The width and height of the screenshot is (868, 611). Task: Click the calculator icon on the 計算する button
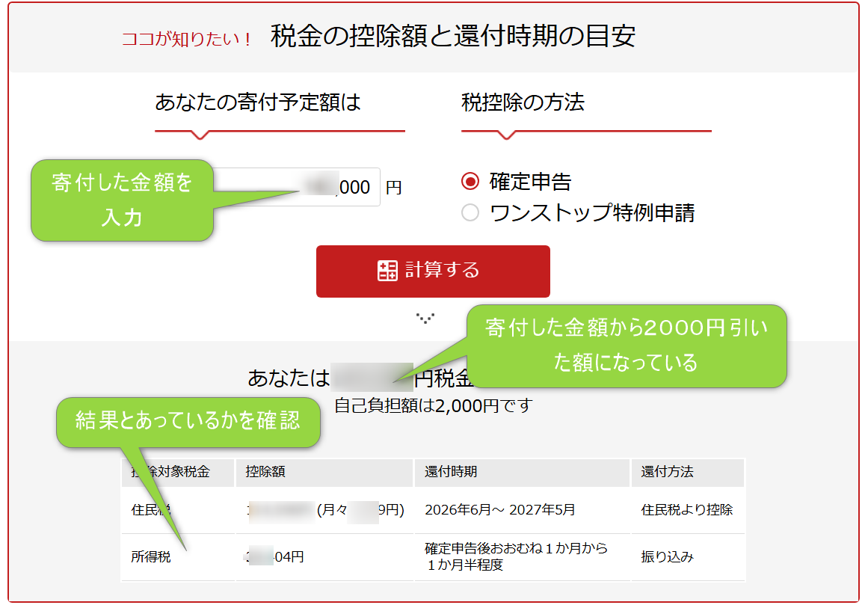pyautogui.click(x=387, y=271)
